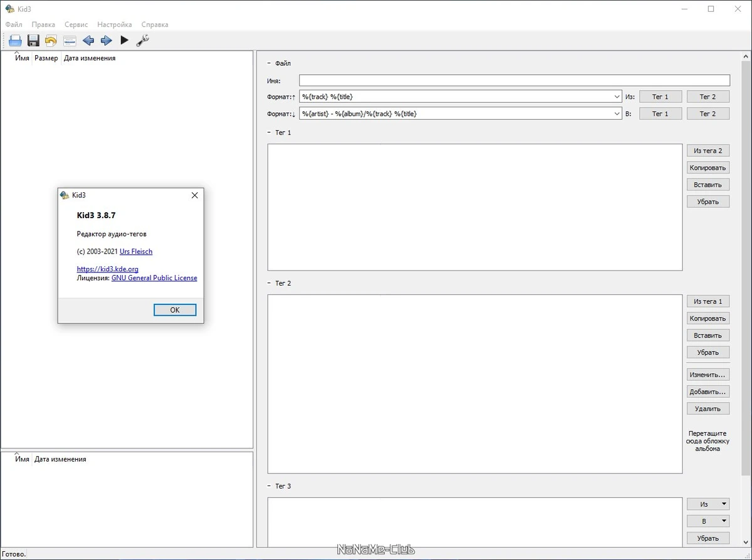Screen dimensions: 752x560
Task: Click Вставить in the Тег 2 section
Action: [708, 335]
